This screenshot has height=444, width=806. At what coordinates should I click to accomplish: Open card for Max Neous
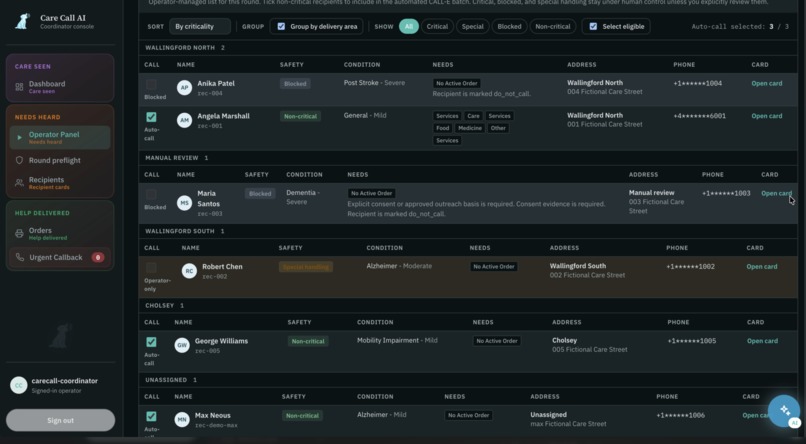(756, 415)
